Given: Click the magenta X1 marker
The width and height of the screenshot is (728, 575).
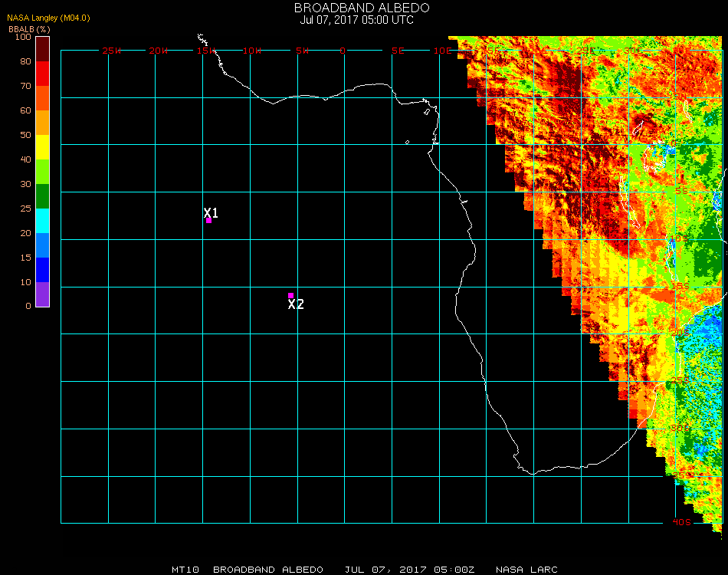Looking at the screenshot, I should (x=208, y=221).
